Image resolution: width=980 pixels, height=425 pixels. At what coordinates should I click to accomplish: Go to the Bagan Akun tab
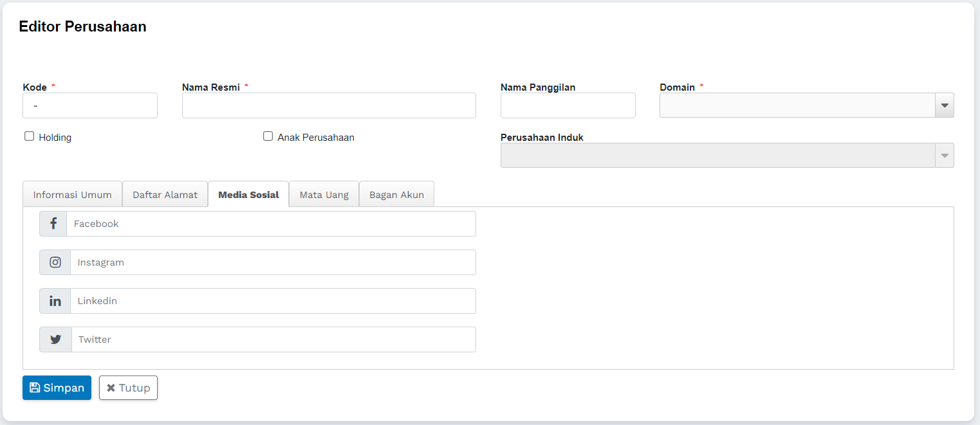click(396, 194)
